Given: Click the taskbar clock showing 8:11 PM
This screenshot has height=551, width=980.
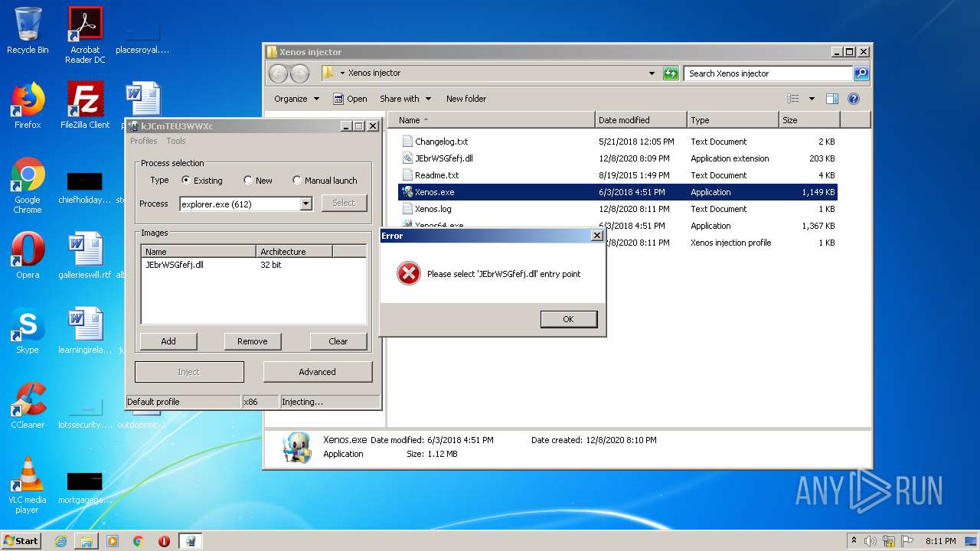Looking at the screenshot, I should click(941, 541).
